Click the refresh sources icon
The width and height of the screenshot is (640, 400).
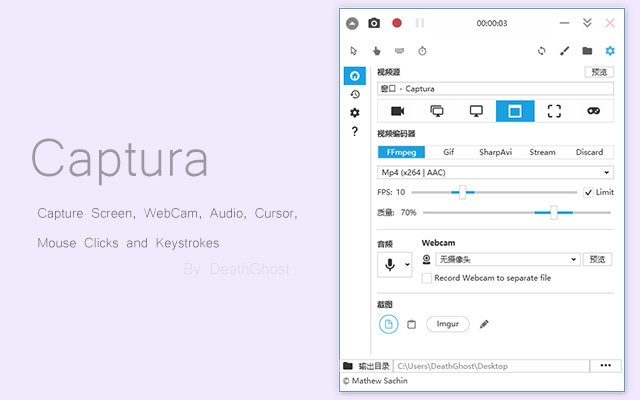coord(542,51)
